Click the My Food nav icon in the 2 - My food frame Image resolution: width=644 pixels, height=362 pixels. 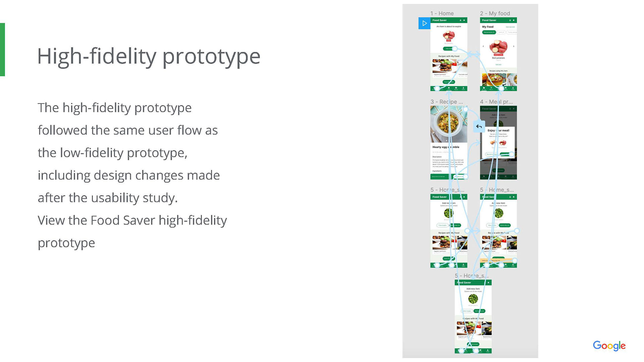484,88
